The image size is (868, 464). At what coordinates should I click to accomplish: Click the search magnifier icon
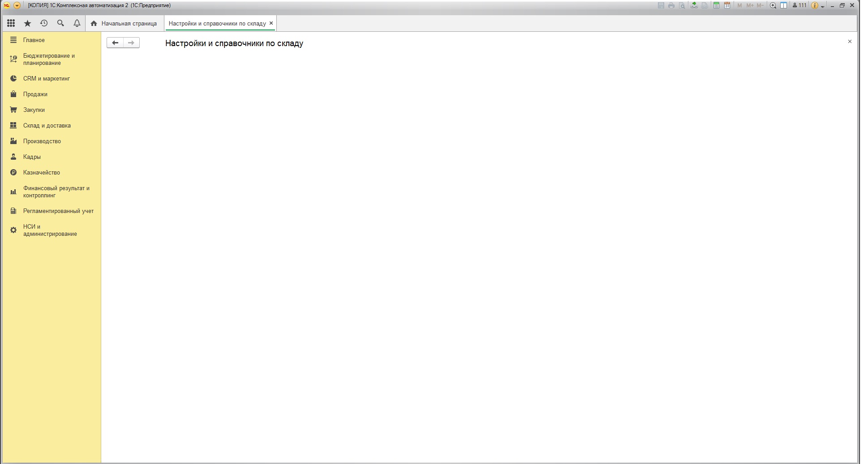pyautogui.click(x=60, y=23)
